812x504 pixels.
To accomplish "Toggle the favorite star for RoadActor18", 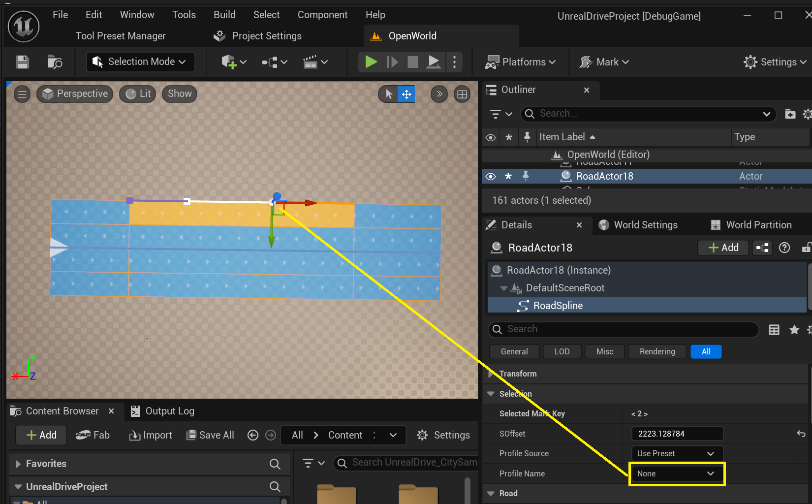I will click(x=508, y=176).
